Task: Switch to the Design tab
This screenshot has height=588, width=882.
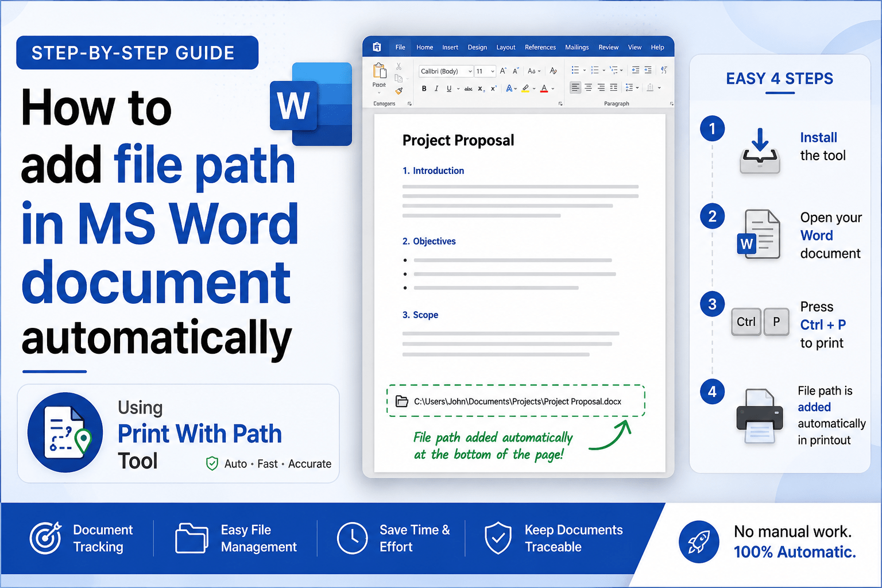Action: coord(477,47)
